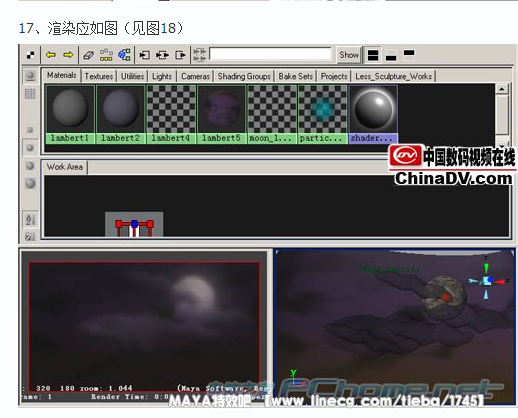
Task: Clear graph using the eraser icon
Action: click(88, 55)
